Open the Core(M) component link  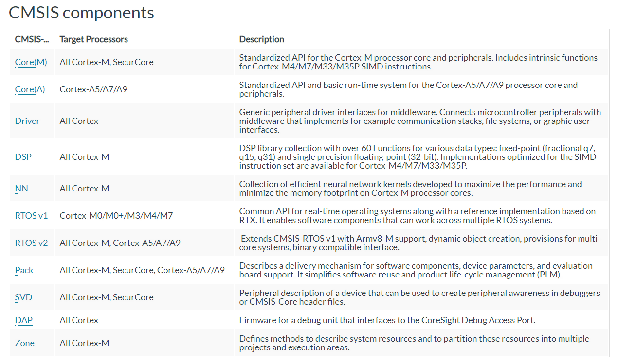(31, 62)
